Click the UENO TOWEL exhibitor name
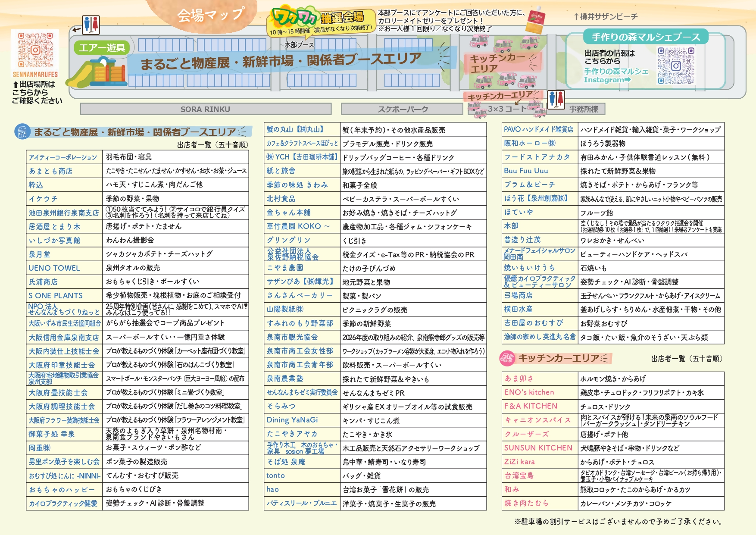The width and height of the screenshot is (756, 535). point(54,268)
